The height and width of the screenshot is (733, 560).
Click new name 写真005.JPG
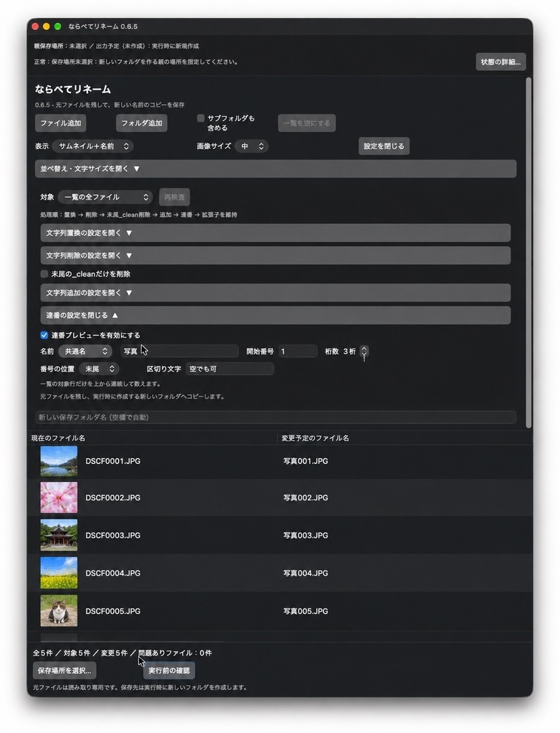(306, 611)
